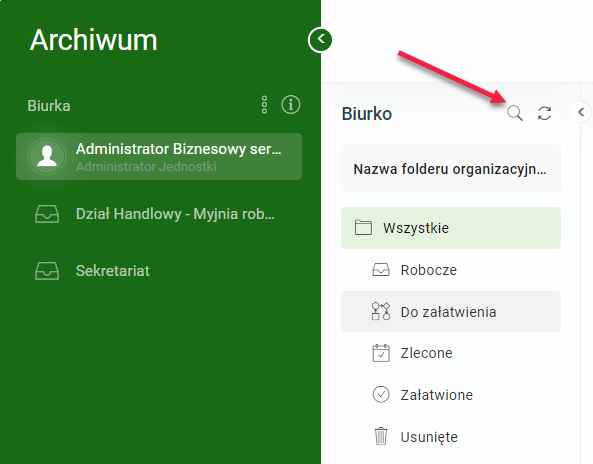This screenshot has height=464, width=593.
Task: Click the tray icon next to Robocze
Action: point(381,270)
